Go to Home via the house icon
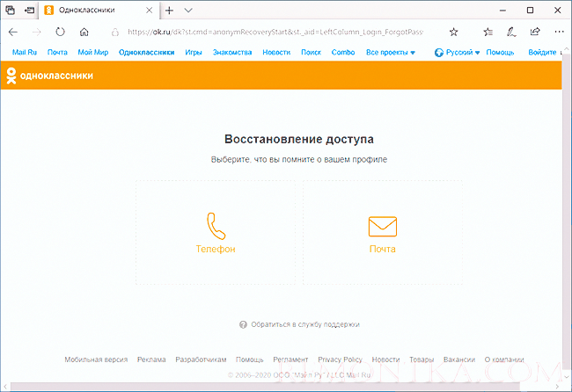The height and width of the screenshot is (392, 572). (x=84, y=32)
